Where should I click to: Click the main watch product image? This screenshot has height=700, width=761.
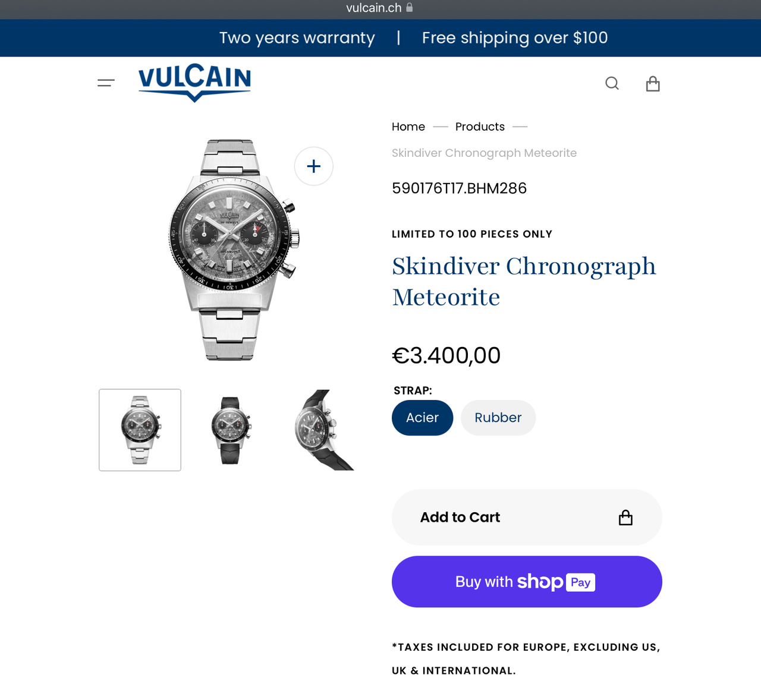pos(233,250)
